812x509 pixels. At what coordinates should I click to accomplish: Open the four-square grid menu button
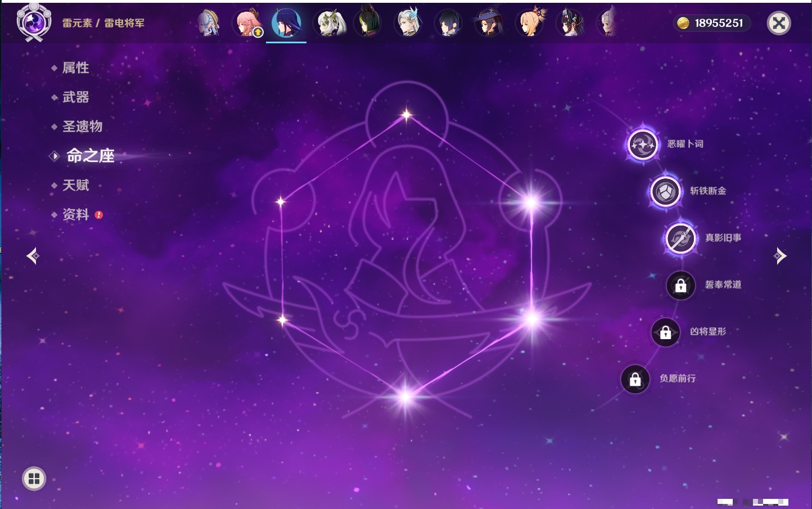click(34, 479)
